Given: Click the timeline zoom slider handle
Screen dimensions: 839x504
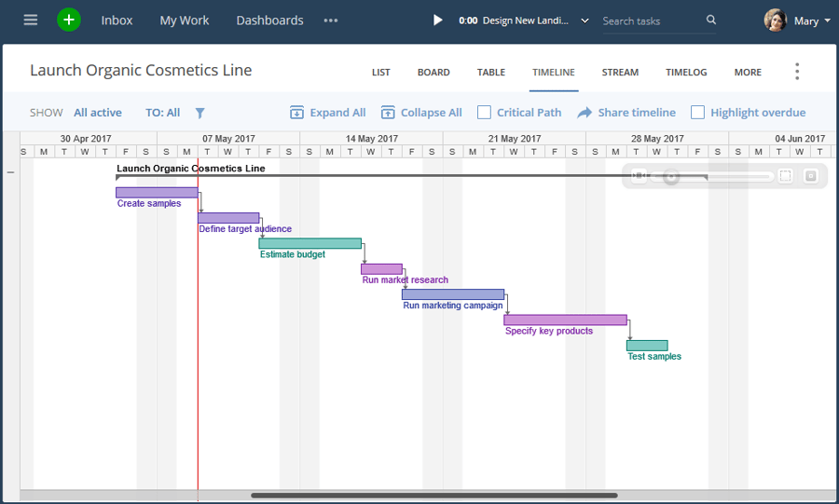Looking at the screenshot, I should tap(670, 176).
